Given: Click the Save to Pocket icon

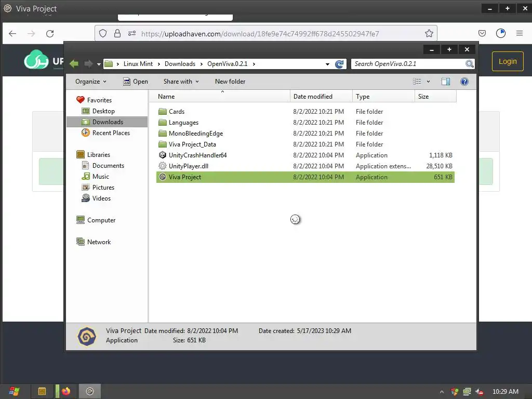Looking at the screenshot, I should coord(482,33).
